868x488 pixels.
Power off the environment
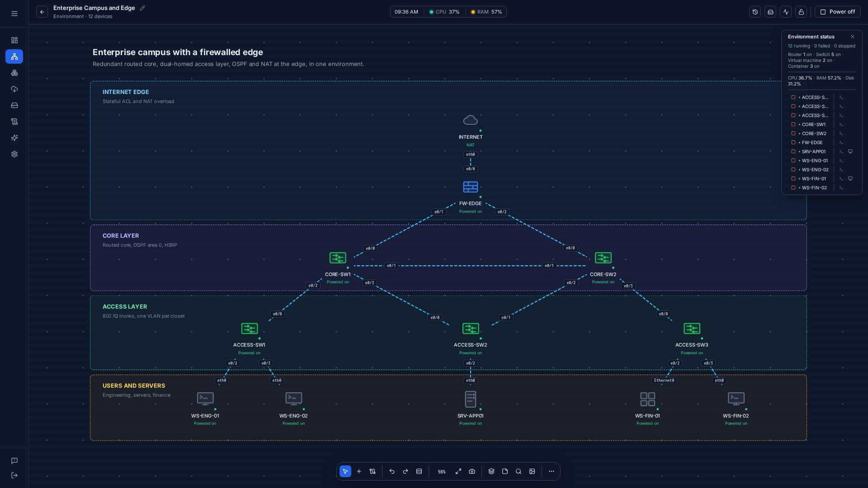[838, 12]
